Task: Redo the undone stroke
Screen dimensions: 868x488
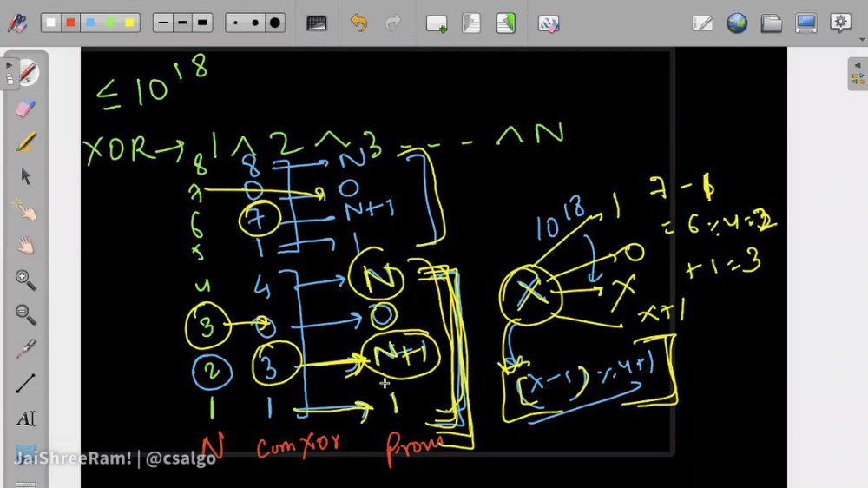Action: point(393,23)
